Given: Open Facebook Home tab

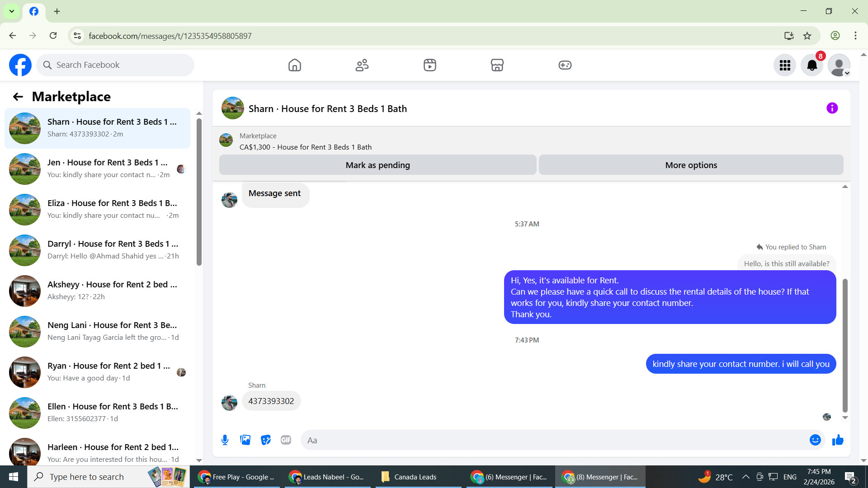Looking at the screenshot, I should click(x=294, y=66).
